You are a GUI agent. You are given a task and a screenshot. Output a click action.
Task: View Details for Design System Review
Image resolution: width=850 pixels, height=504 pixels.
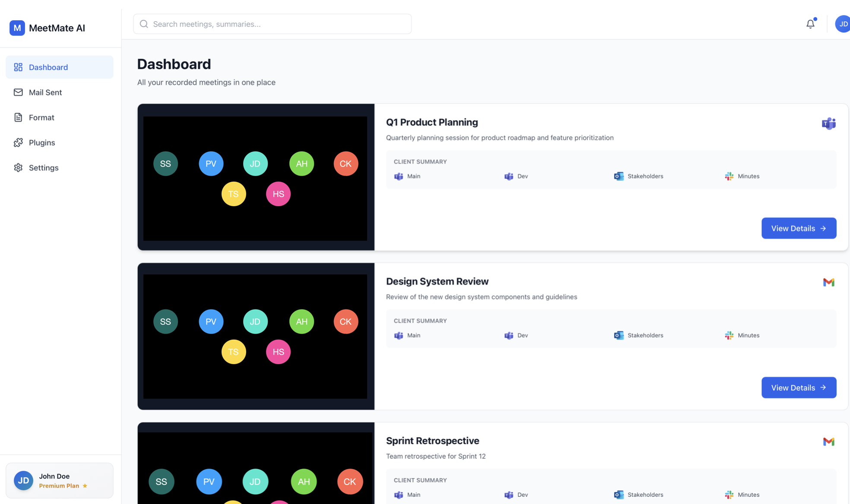coord(798,387)
